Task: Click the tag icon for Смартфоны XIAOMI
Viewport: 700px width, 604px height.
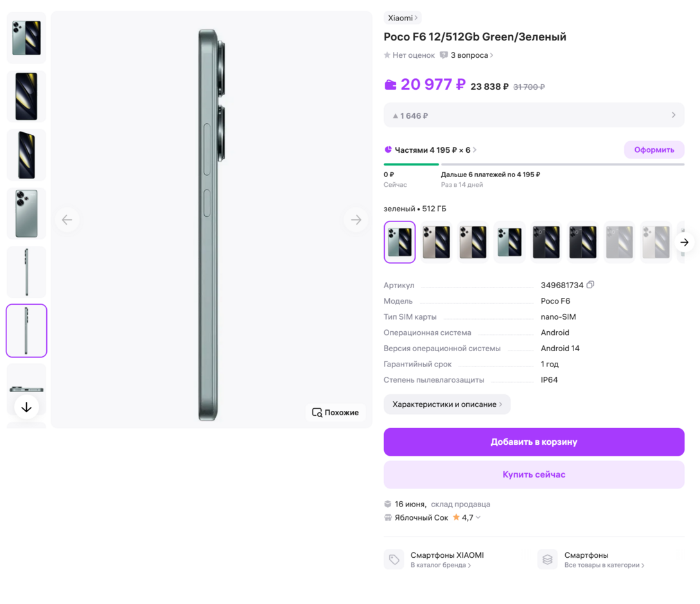Action: coord(394,559)
